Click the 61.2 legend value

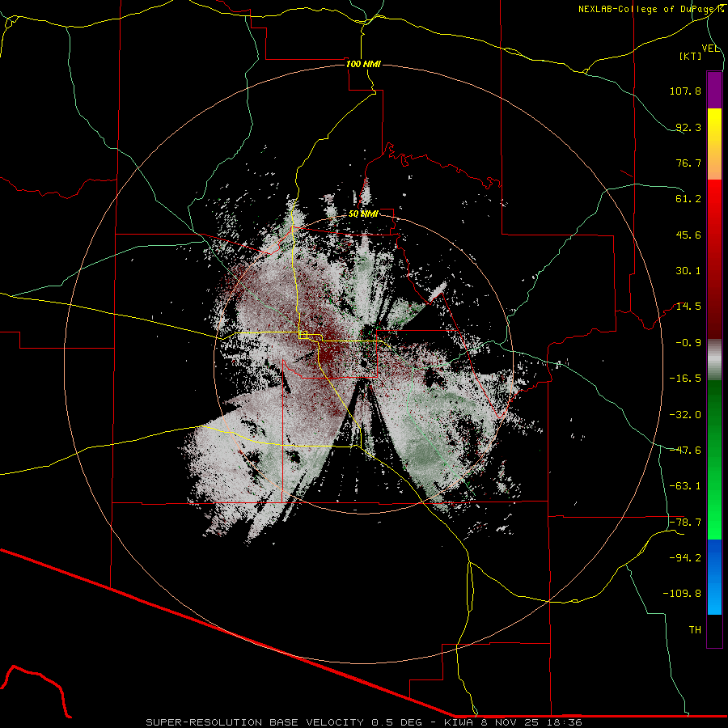688,199
